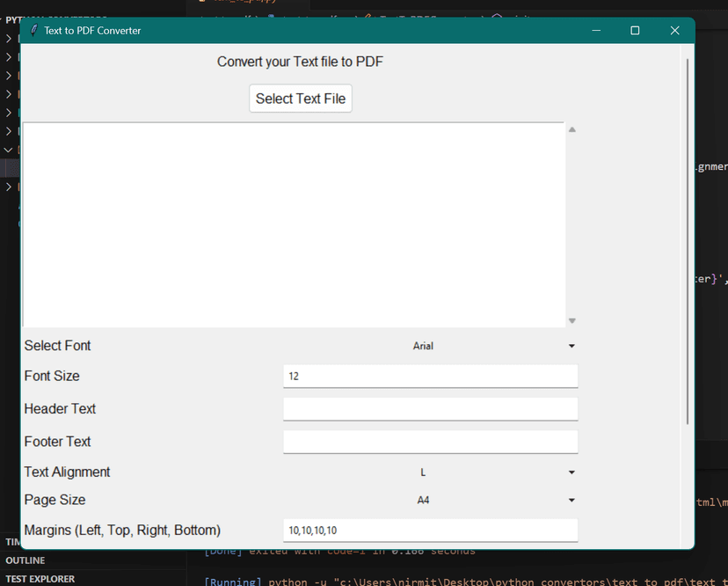This screenshot has height=586, width=728.
Task: Close the Text to PDF Converter window
Action: [674, 31]
